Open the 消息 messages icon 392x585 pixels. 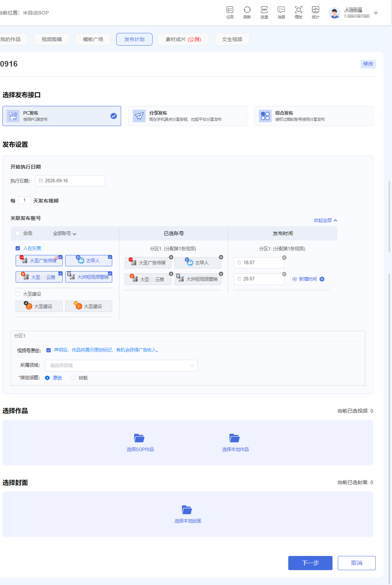tap(281, 12)
